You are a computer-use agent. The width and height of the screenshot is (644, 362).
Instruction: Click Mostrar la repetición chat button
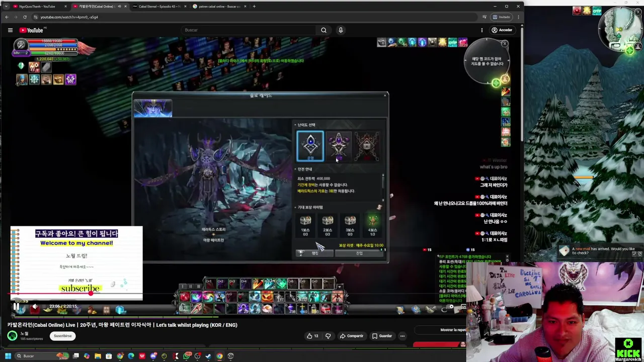[453, 330]
